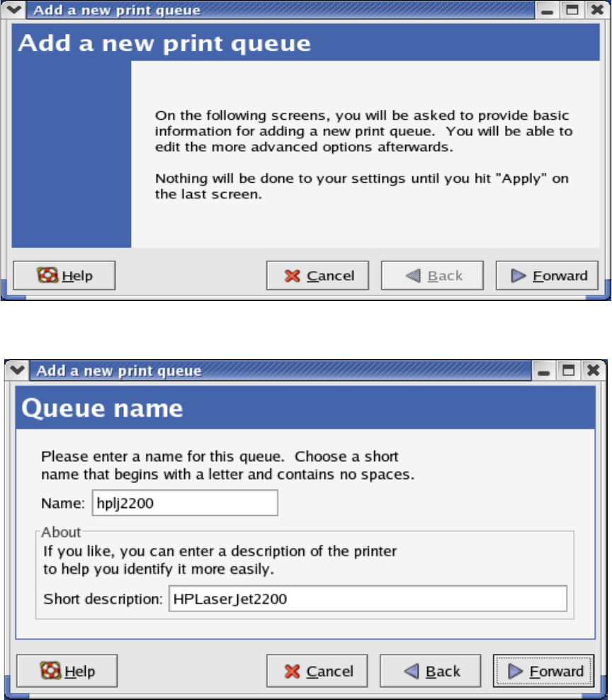Open Help in the Queue name dialog
612x700 pixels.
(67, 671)
